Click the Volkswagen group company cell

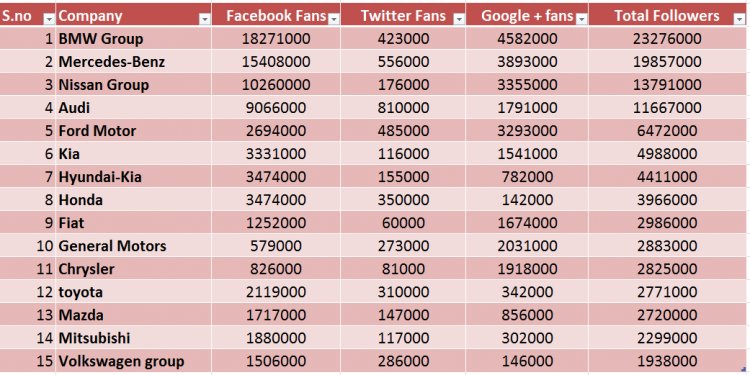tap(133, 361)
